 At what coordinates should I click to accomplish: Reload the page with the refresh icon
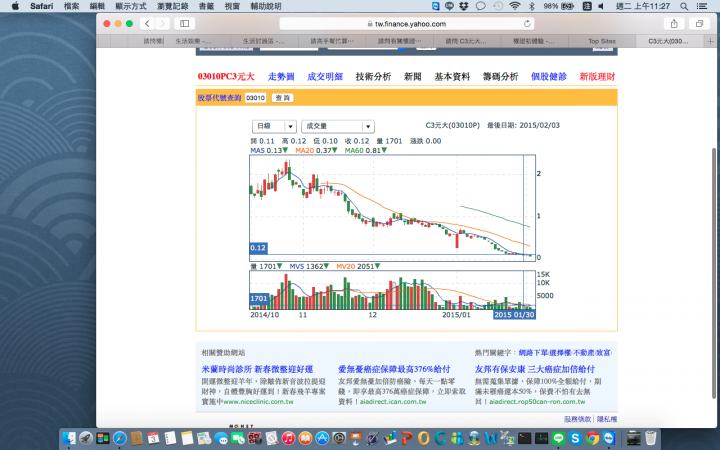(527, 23)
